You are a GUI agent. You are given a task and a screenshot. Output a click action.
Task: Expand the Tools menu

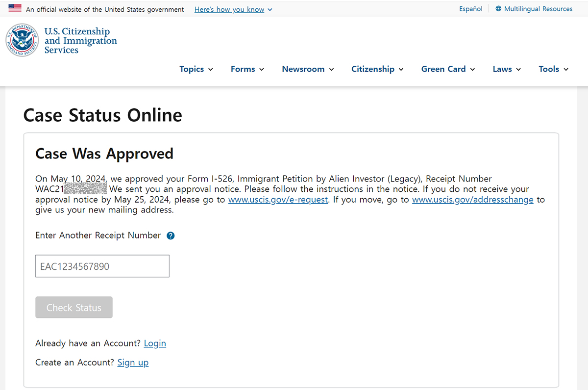coord(554,69)
